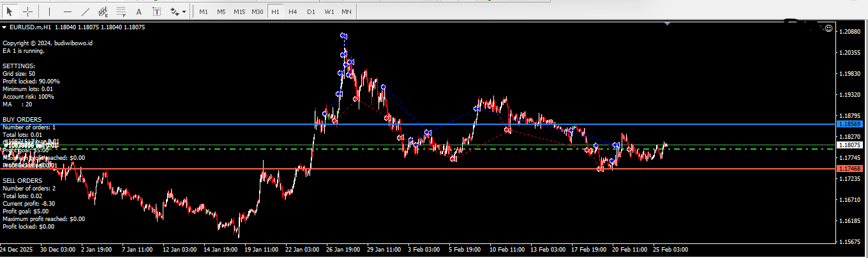The height and width of the screenshot is (258, 868).
Task: Choose the horizontal line drawing tool
Action: (68, 11)
